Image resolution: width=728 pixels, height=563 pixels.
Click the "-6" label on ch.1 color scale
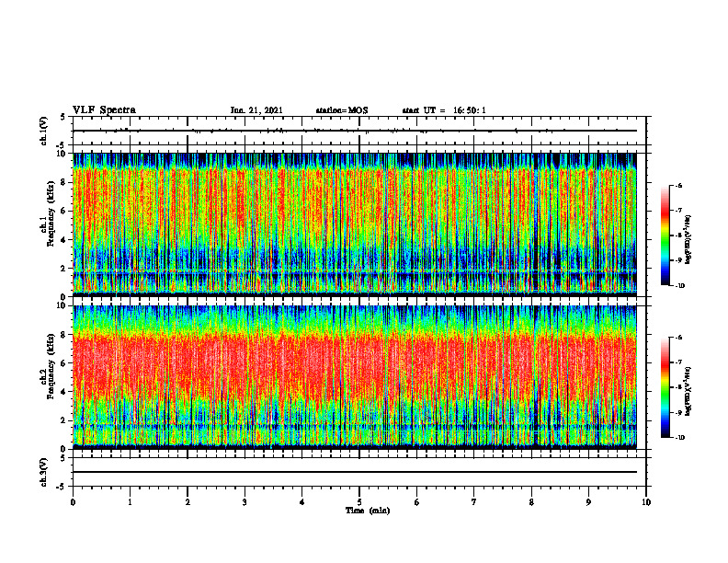(679, 185)
